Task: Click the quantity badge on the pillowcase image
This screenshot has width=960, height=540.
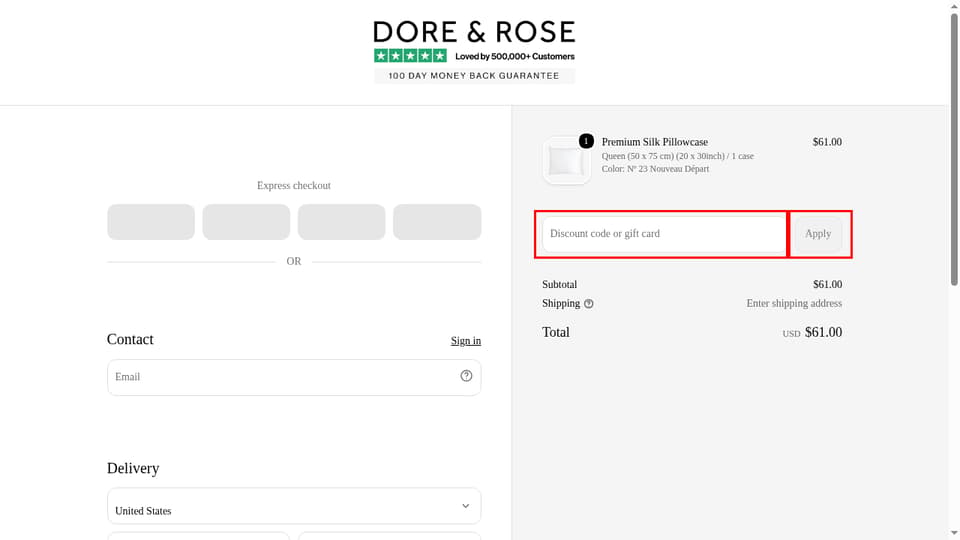Action: [x=586, y=141]
